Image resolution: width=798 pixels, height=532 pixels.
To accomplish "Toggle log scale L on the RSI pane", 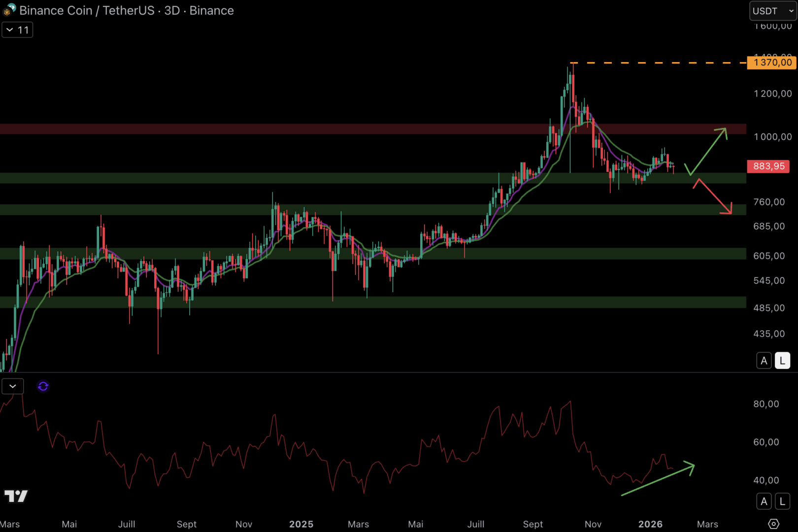I will pos(782,501).
